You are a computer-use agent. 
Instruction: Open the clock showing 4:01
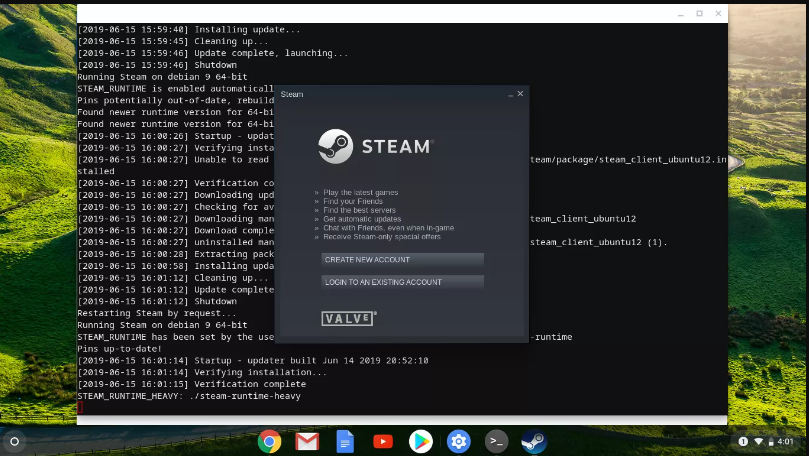click(x=785, y=442)
